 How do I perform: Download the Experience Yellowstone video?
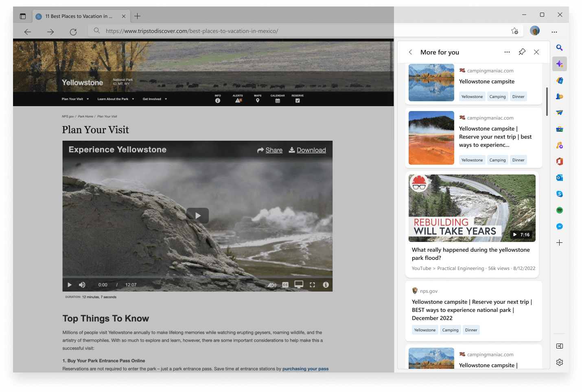(x=307, y=150)
